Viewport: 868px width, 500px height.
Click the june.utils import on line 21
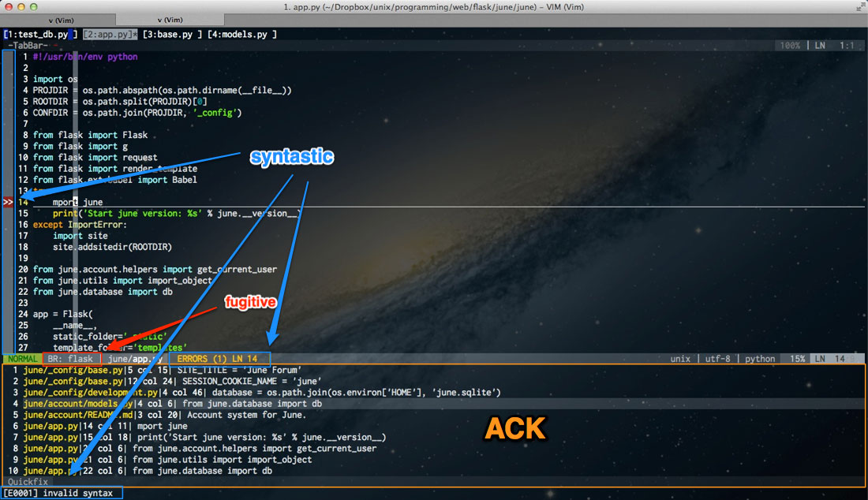(x=122, y=281)
